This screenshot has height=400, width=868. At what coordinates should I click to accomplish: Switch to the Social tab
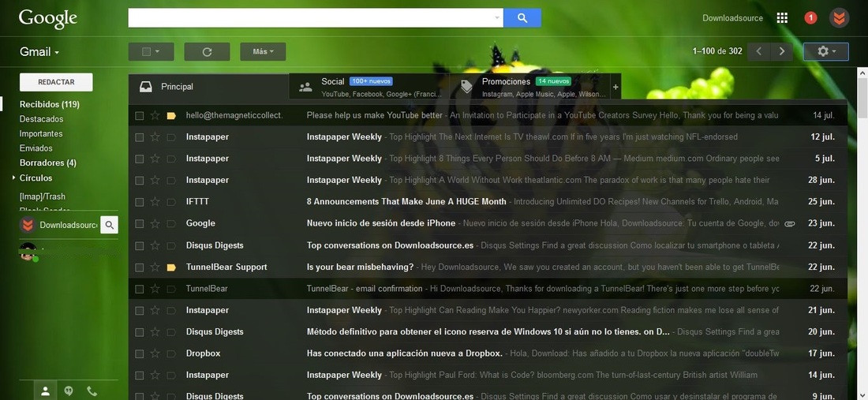pyautogui.click(x=369, y=87)
